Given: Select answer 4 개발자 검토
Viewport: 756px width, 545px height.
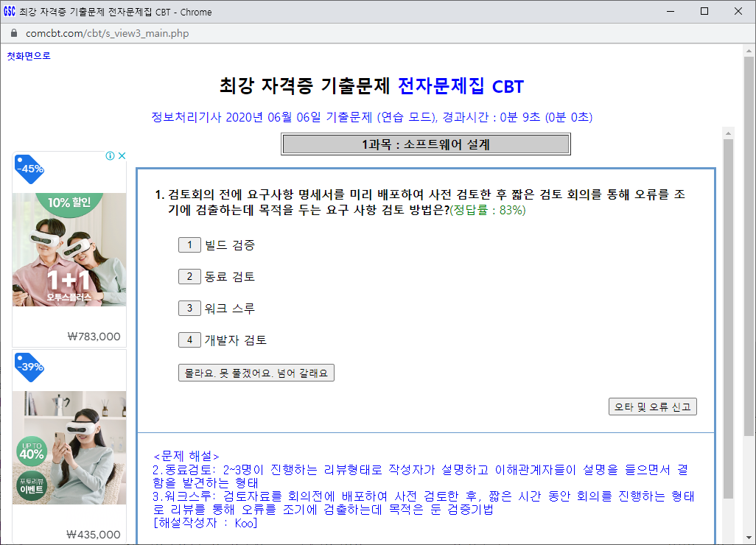Looking at the screenshot, I should 189,340.
